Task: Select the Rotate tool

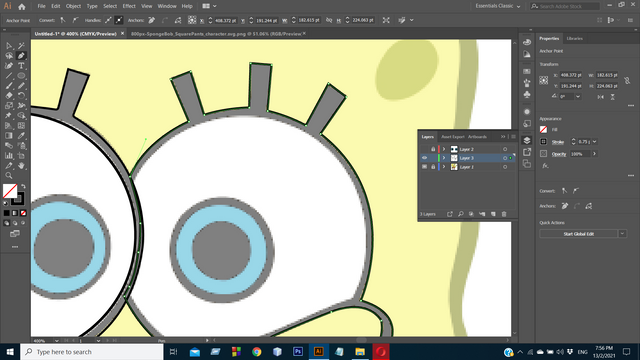Action: point(21,96)
